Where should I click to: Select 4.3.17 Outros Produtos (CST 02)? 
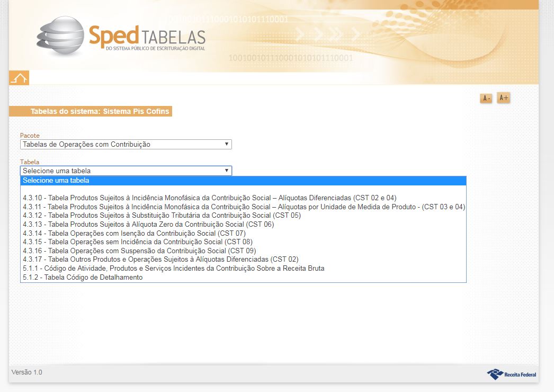243,260
